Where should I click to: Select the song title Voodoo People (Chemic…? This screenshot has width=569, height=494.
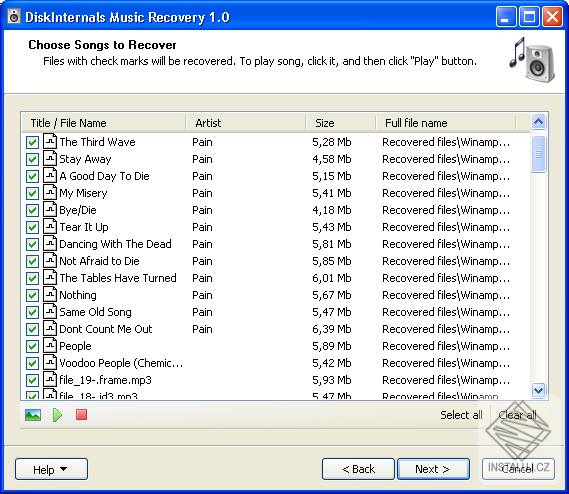tap(121, 363)
